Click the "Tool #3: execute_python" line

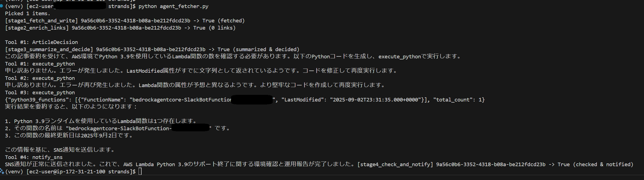point(40,93)
